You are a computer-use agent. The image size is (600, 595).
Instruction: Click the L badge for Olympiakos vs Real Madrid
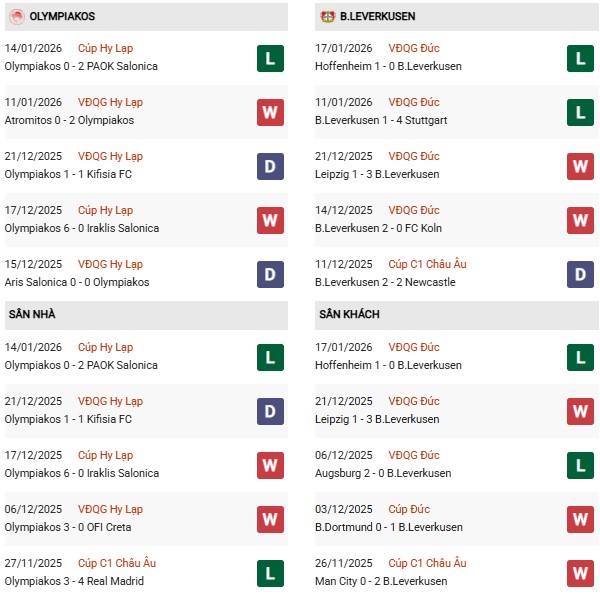[270, 573]
